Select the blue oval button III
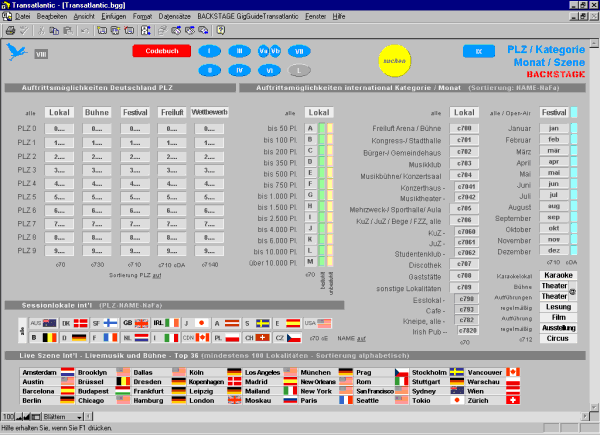 (x=239, y=50)
